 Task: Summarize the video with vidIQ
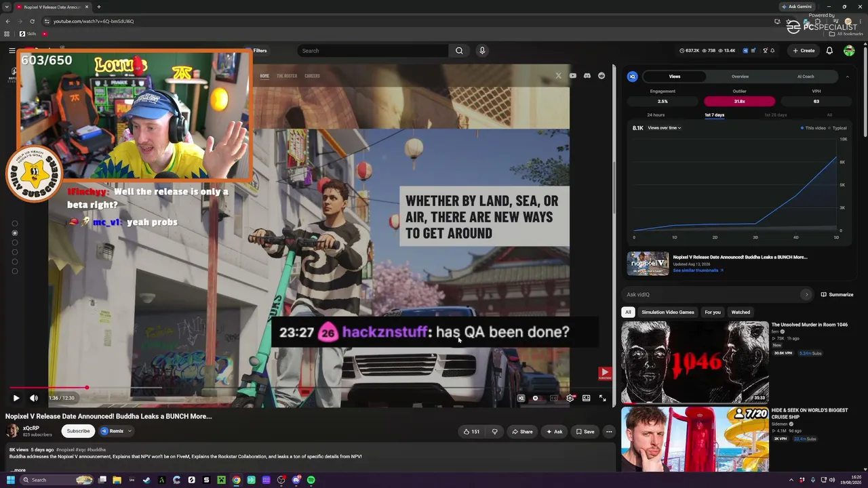click(x=837, y=295)
